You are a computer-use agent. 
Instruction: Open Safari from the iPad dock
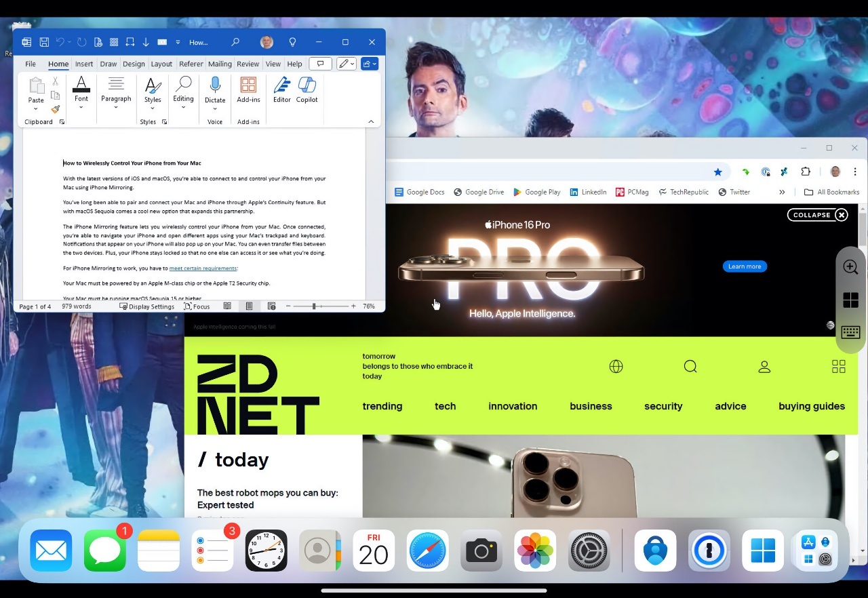click(x=427, y=551)
